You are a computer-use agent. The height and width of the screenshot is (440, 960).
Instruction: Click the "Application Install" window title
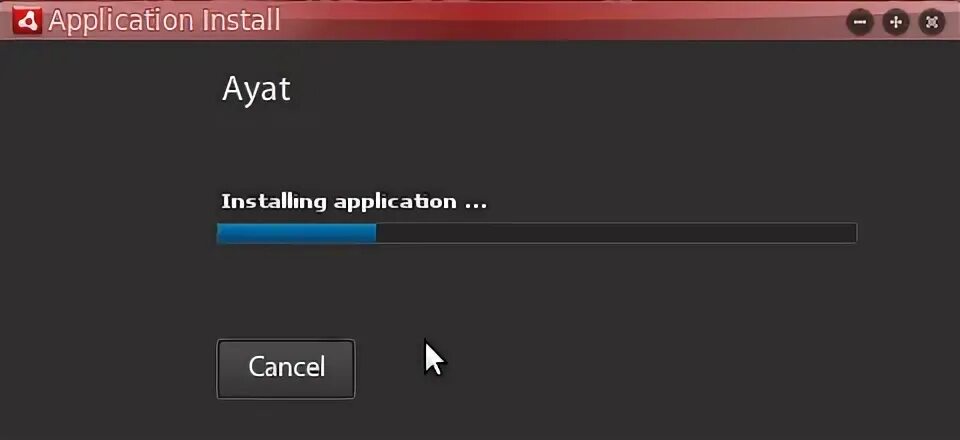[x=164, y=21]
